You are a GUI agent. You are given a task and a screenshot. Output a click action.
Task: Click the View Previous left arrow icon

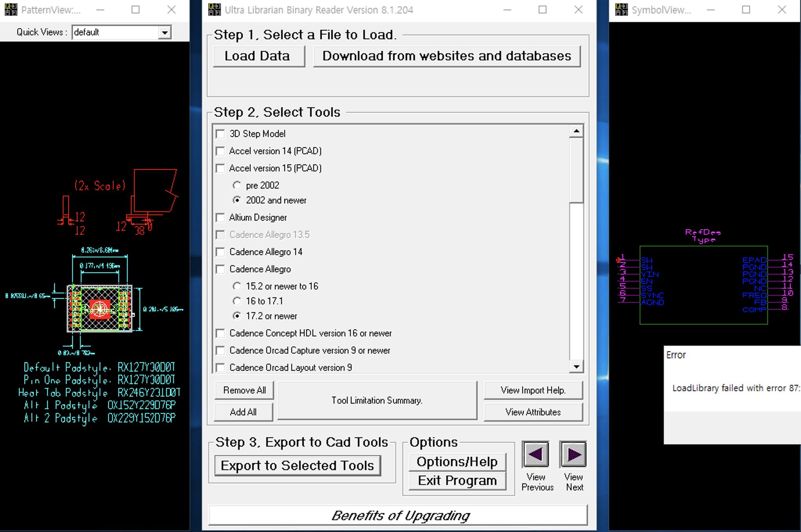click(536, 454)
